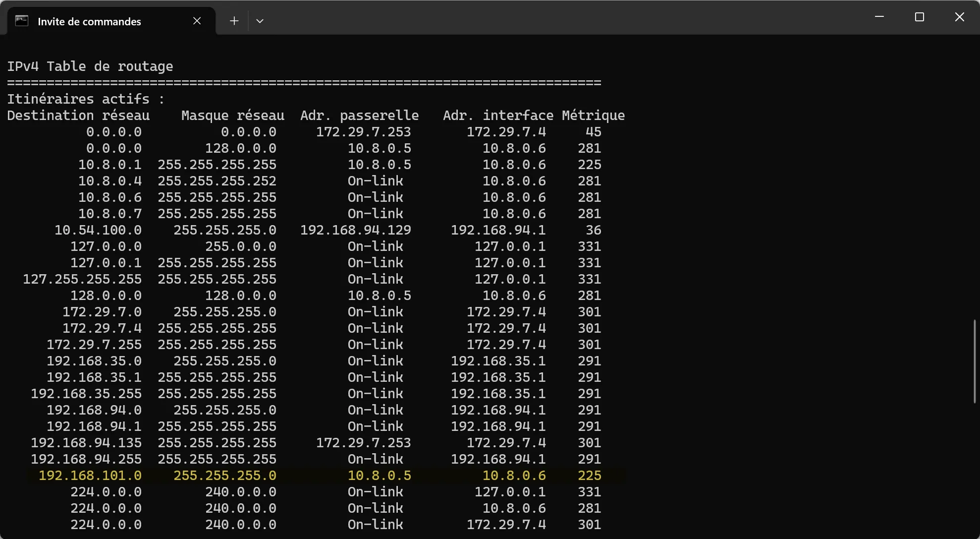The image size is (980, 539).
Task: Click the Itinéraires actifs label
Action: [x=85, y=99]
